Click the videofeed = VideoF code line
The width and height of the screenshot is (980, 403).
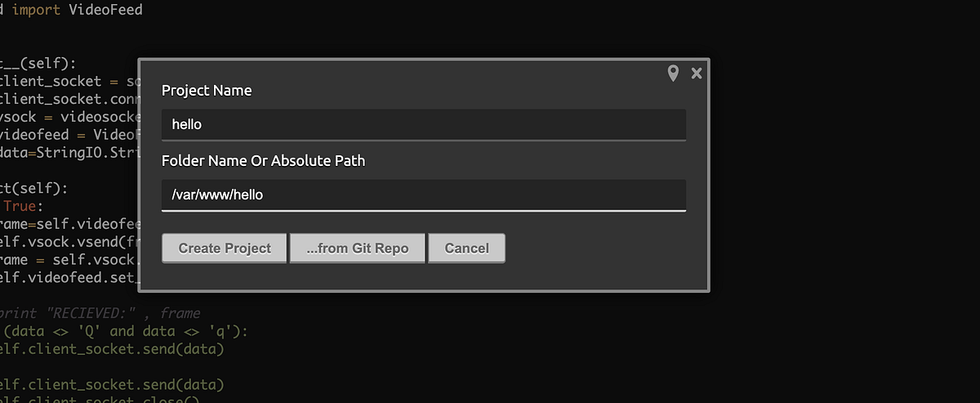point(69,135)
